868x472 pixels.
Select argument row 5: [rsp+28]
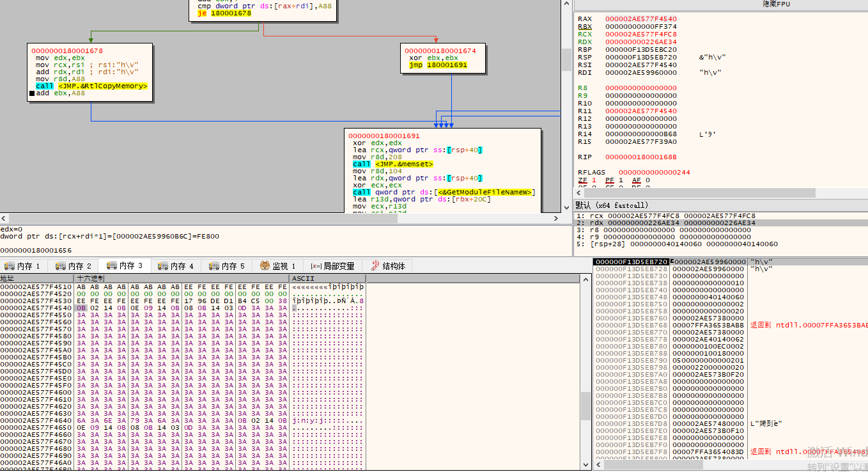coord(720,244)
